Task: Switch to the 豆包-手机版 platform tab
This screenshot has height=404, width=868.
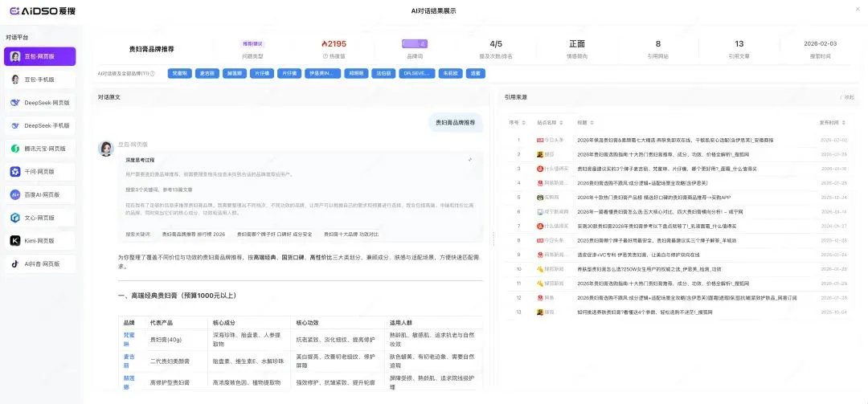Action: pos(40,80)
